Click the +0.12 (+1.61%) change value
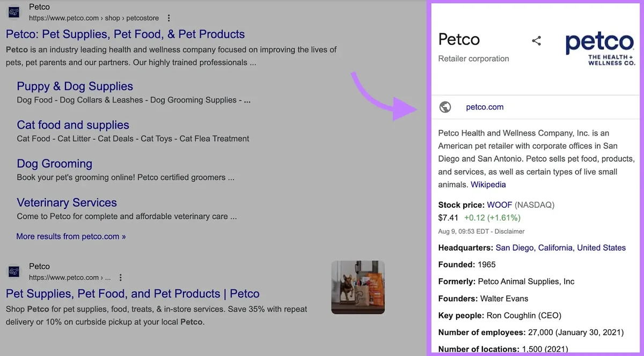Screen dimensions: 644x356 pyautogui.click(x=492, y=217)
